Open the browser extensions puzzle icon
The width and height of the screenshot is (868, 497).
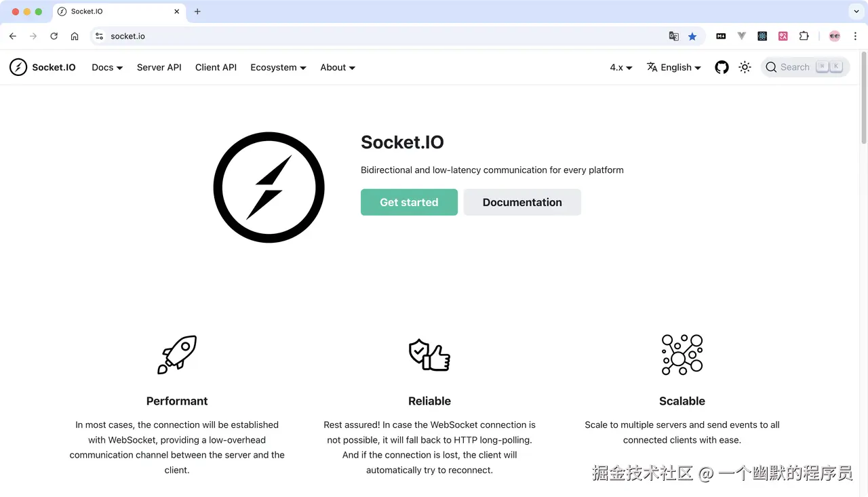pos(804,35)
